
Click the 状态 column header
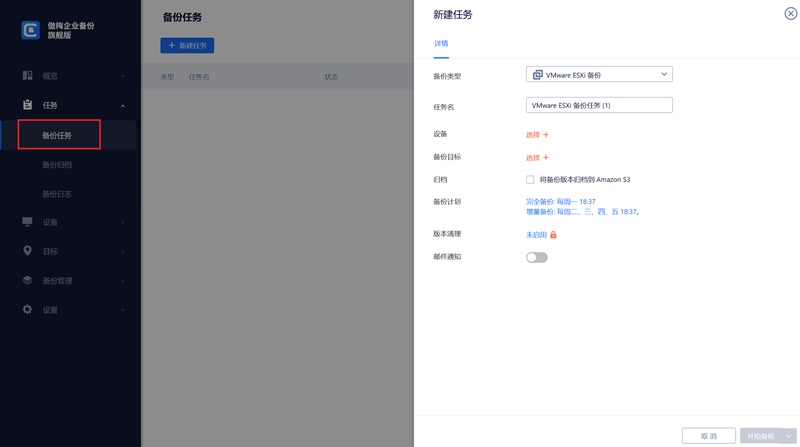(x=331, y=77)
